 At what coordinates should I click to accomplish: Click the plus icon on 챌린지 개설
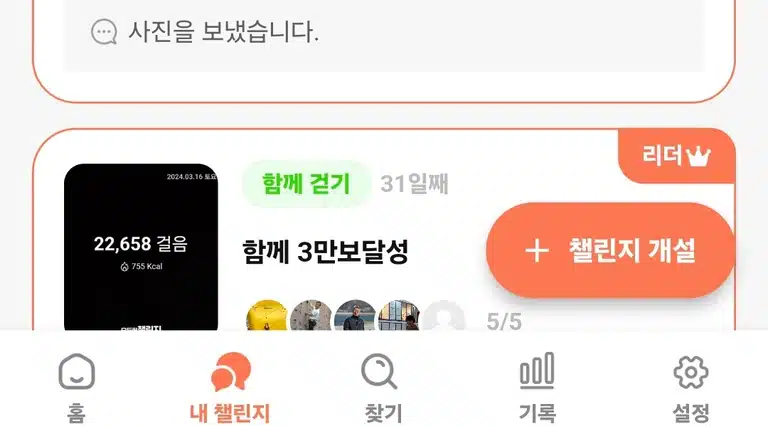pos(537,251)
